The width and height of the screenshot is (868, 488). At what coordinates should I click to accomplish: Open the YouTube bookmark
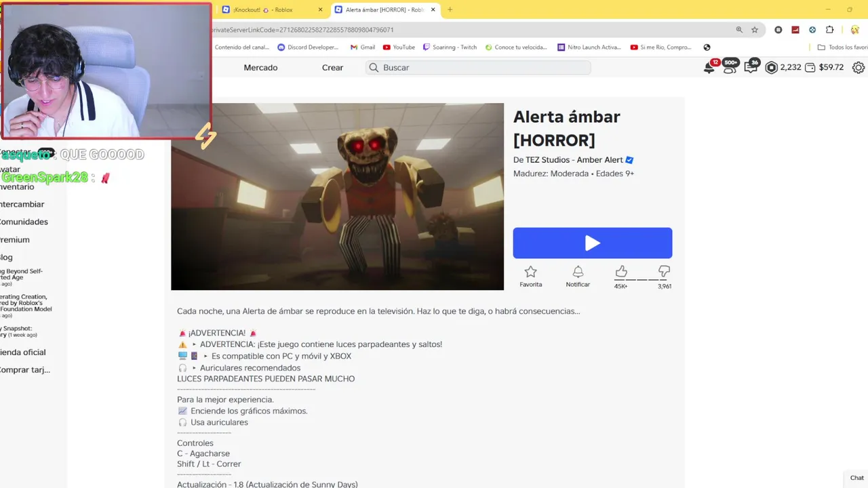(x=399, y=47)
